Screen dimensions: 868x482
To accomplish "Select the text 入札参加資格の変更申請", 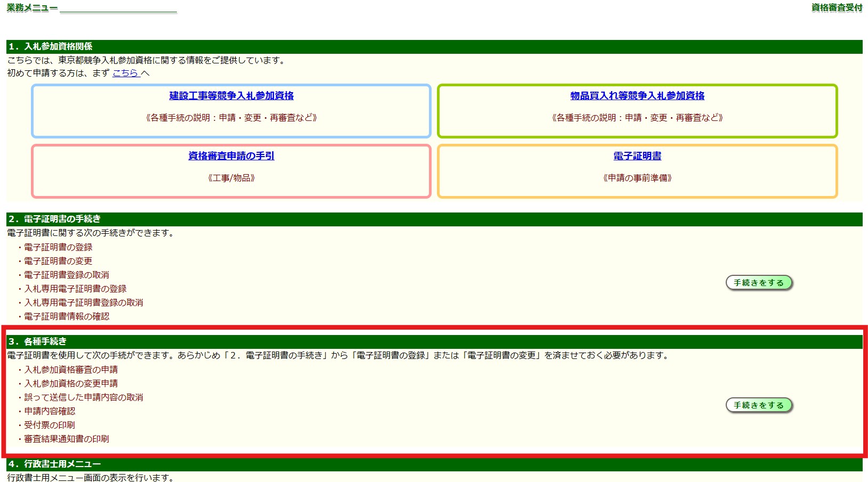I will click(x=71, y=383).
